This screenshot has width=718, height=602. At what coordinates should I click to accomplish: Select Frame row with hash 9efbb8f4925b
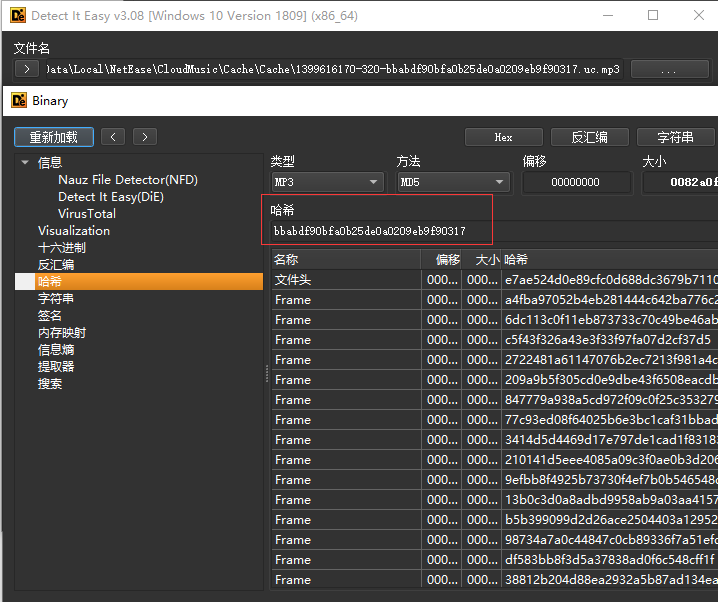point(495,480)
